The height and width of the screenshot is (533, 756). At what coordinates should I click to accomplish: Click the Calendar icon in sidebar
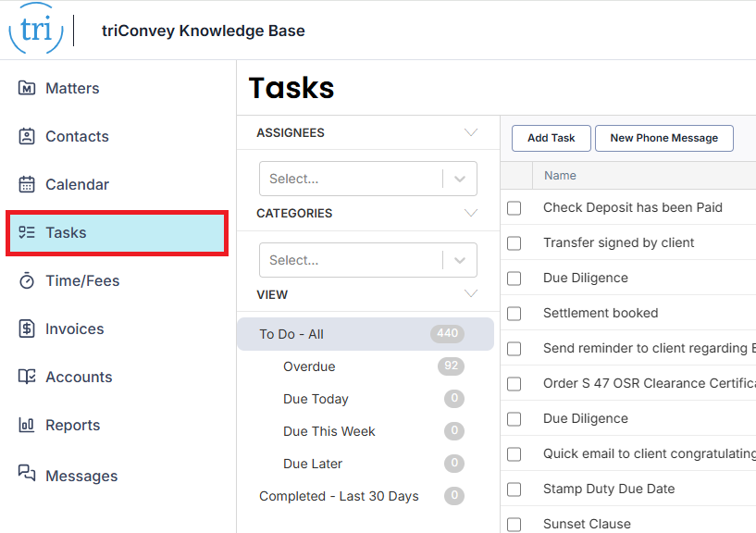click(27, 185)
